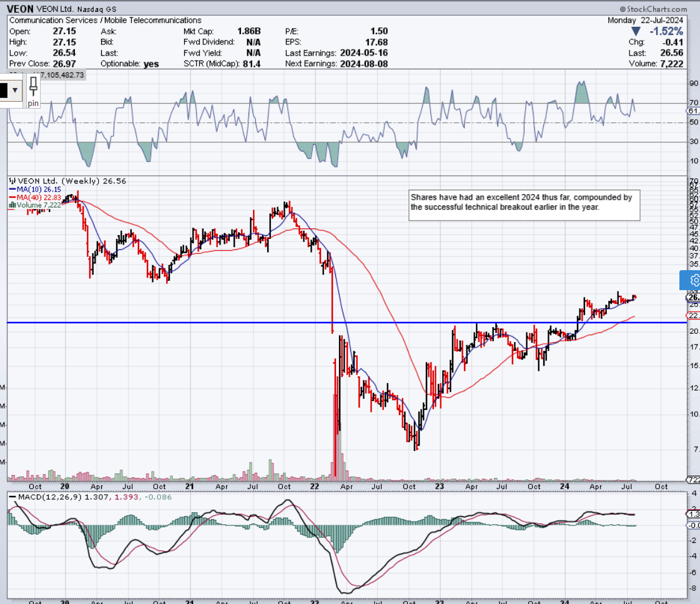The height and width of the screenshot is (604, 700).
Task: Click the down-arrow triangle beside the change percentage
Action: [637, 30]
